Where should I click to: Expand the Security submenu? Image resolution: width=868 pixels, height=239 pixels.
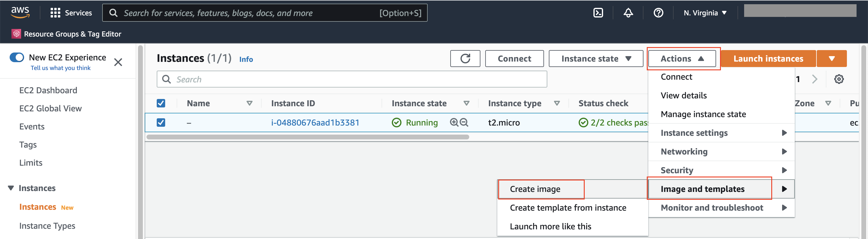(x=721, y=170)
